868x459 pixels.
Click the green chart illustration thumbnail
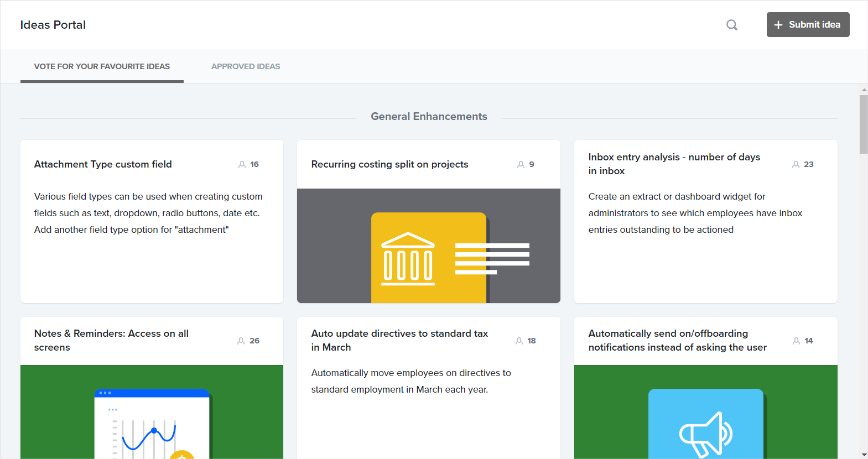coord(152,412)
